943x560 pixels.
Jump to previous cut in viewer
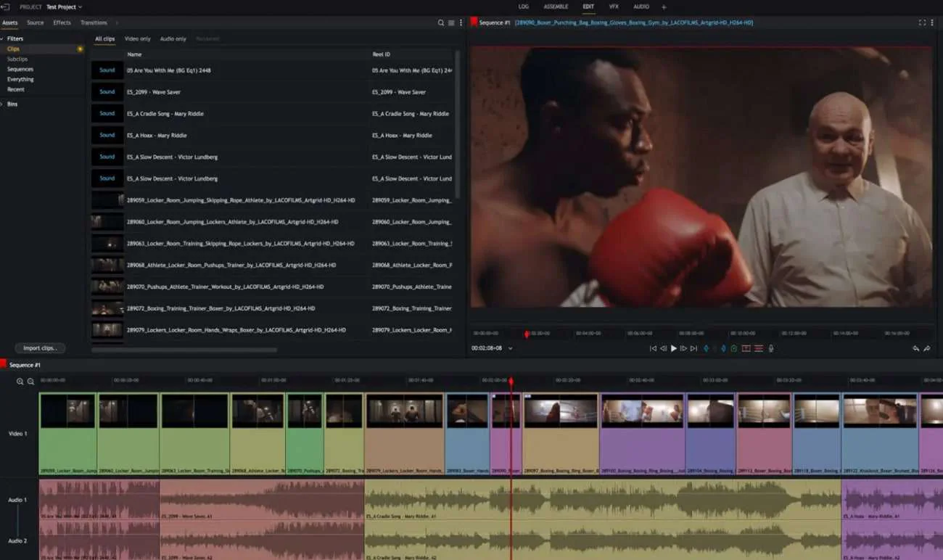[x=653, y=348]
